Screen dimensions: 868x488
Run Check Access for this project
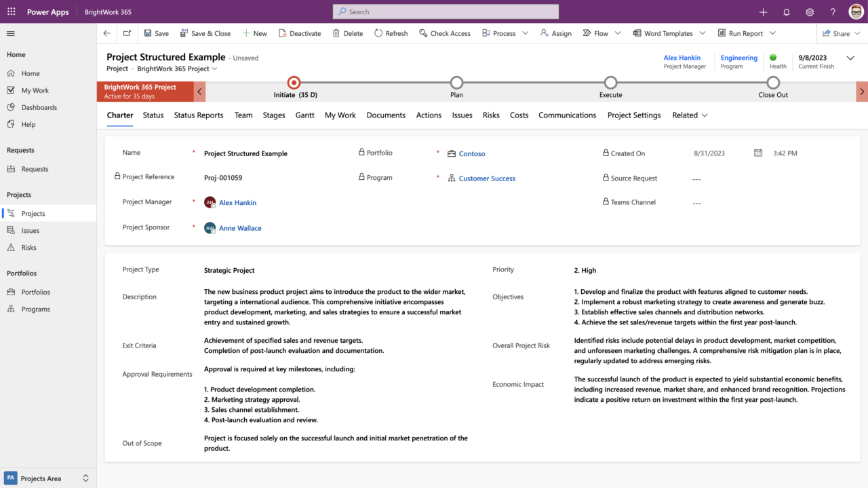445,33
